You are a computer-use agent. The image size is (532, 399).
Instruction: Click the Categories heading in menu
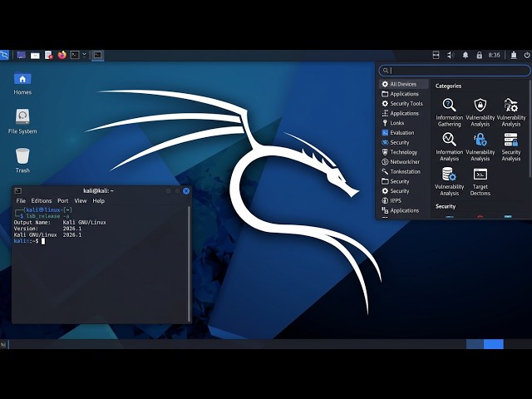448,86
